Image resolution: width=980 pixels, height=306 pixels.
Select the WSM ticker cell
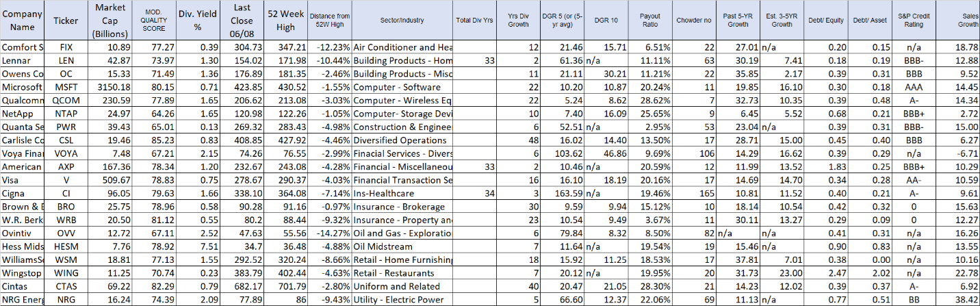(66, 259)
